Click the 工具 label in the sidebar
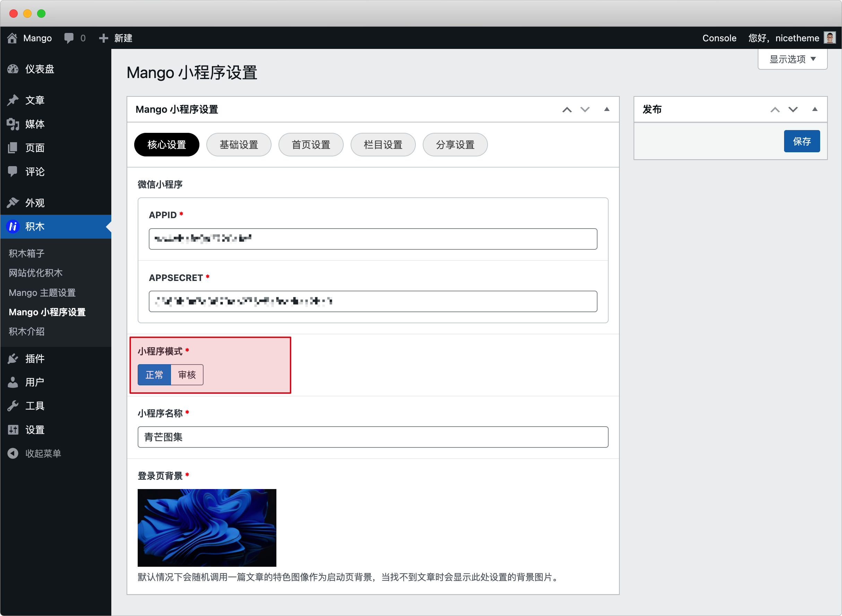The width and height of the screenshot is (842, 616). tap(35, 406)
